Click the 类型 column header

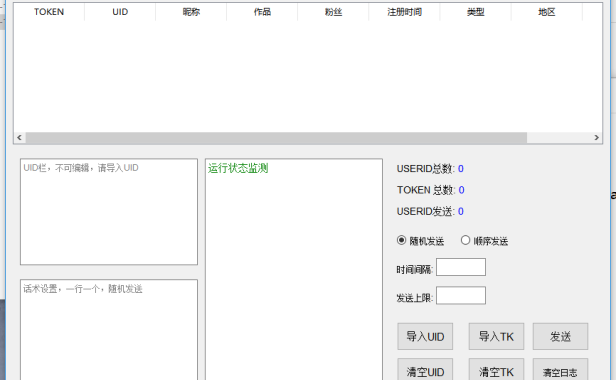[x=475, y=12]
